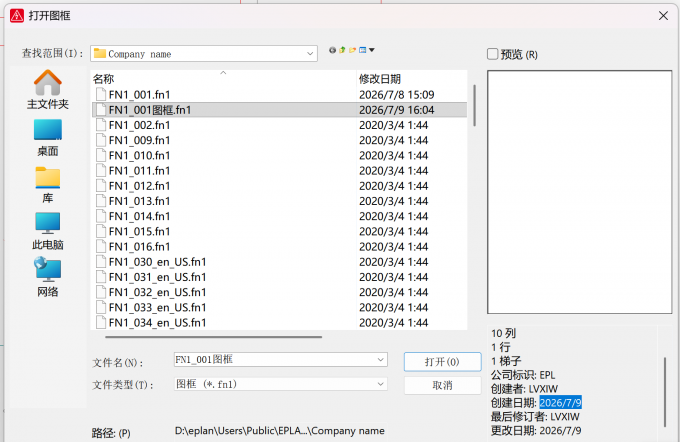
Task: Click the horizontal scrollbar of file list
Action: [213, 337]
